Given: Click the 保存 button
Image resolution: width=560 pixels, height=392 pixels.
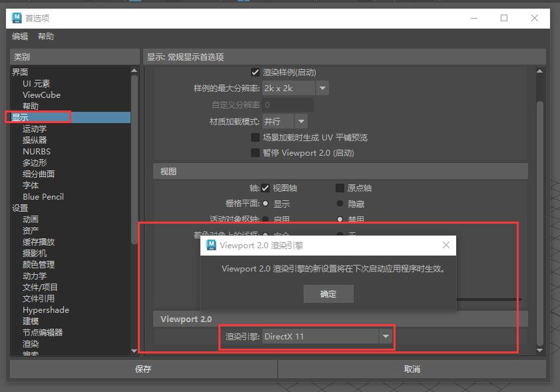Looking at the screenshot, I should [143, 369].
